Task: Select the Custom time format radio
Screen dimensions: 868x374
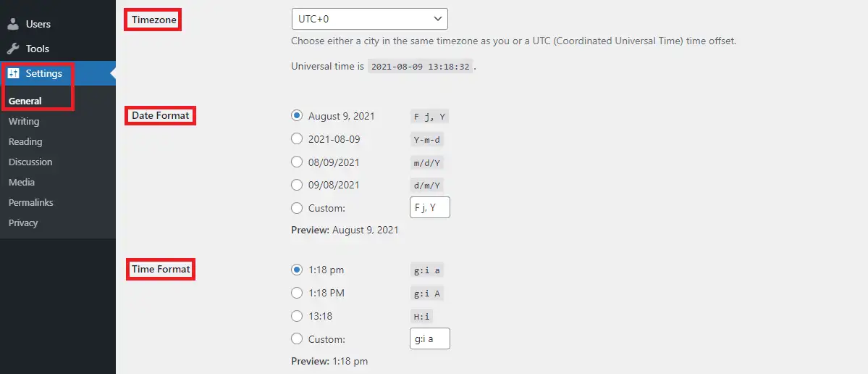Action: coord(297,338)
